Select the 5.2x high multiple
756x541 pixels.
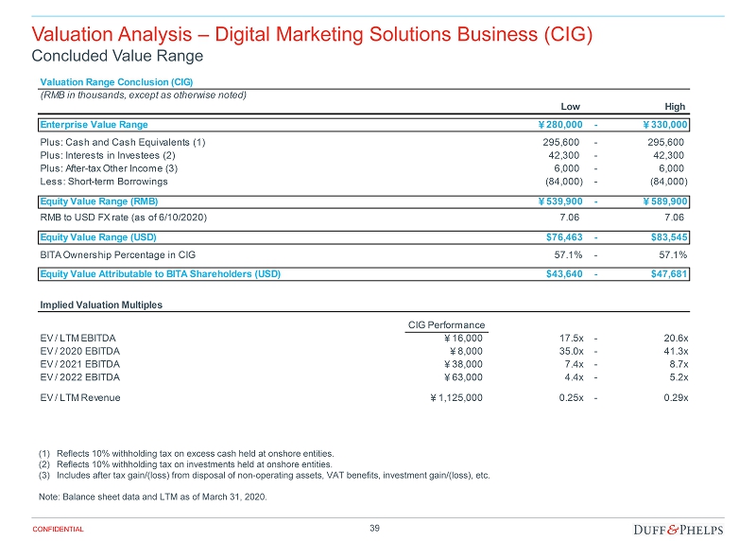679,377
